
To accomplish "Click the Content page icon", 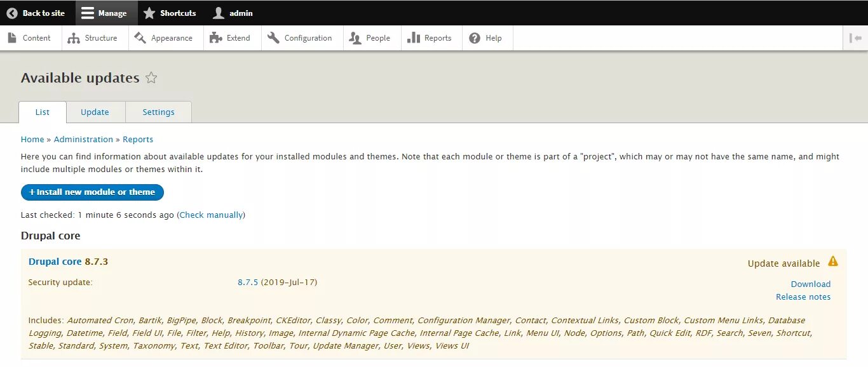I will 12,38.
